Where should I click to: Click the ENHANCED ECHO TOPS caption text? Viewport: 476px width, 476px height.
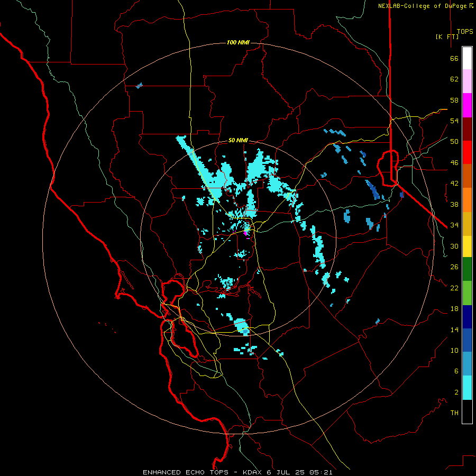[186, 472]
